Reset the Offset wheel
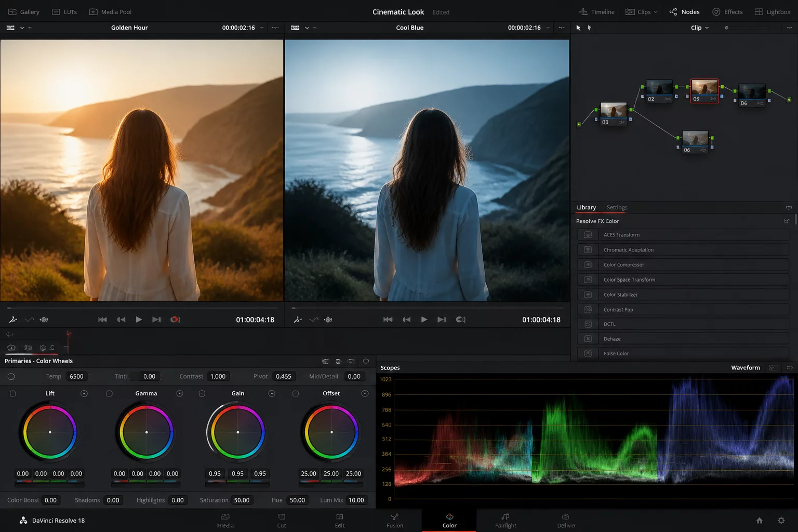Screen dimensions: 798x532 [x=365, y=394]
